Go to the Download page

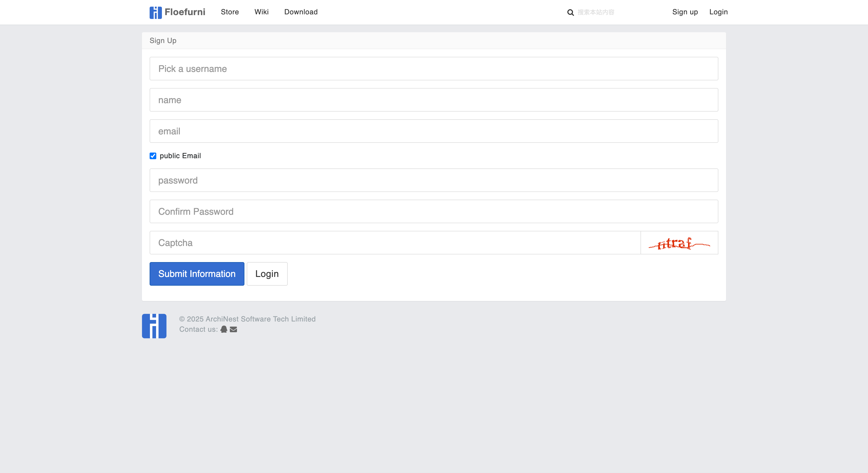coord(301,12)
